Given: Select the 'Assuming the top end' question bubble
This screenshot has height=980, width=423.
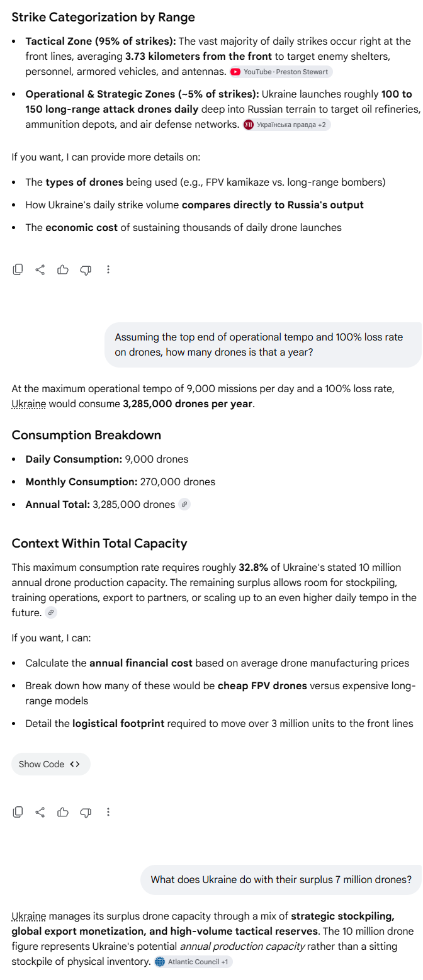Looking at the screenshot, I should 263,345.
